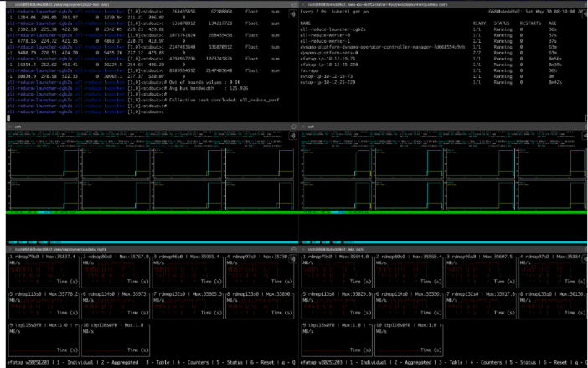Click the fsx-app pod name

tap(309, 70)
